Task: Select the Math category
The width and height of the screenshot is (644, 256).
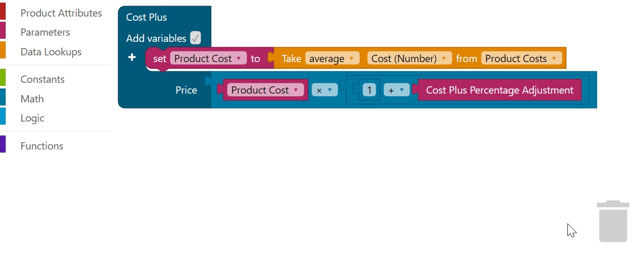Action: click(32, 99)
